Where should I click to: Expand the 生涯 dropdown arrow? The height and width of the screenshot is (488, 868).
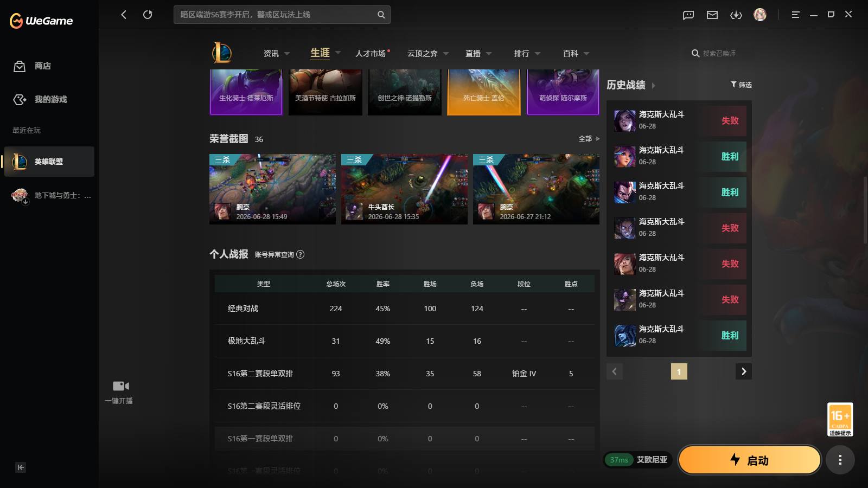tap(338, 53)
